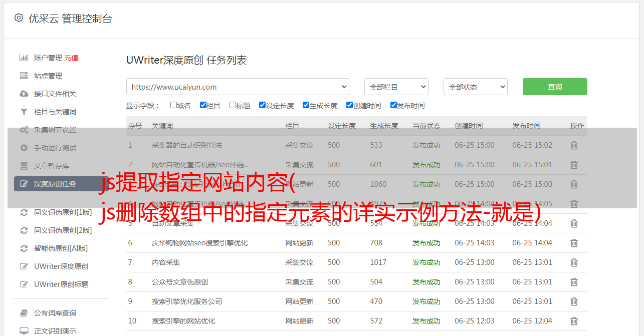The width and height of the screenshot is (644, 336).
Task: Click trash icon for 内容采集 row
Action: point(574,262)
